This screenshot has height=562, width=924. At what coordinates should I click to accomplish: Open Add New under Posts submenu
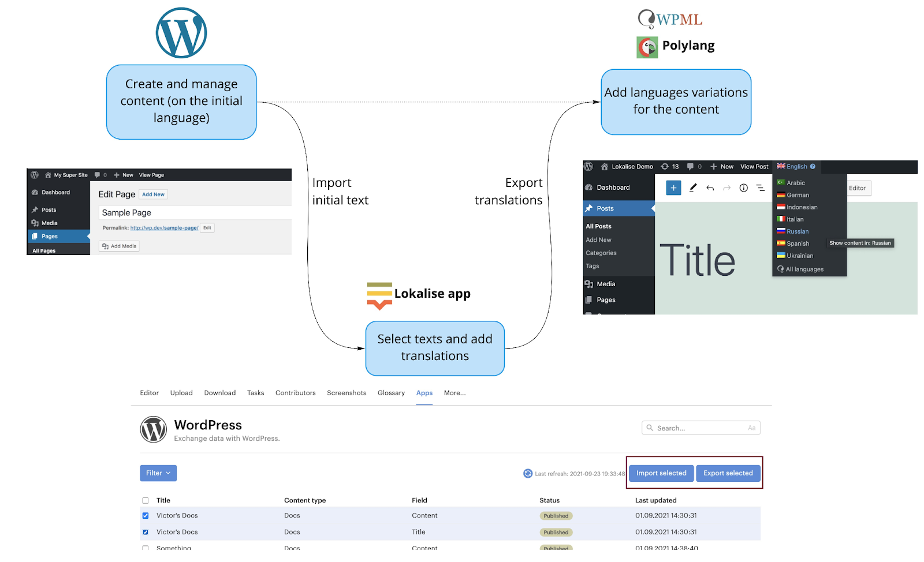[598, 240]
